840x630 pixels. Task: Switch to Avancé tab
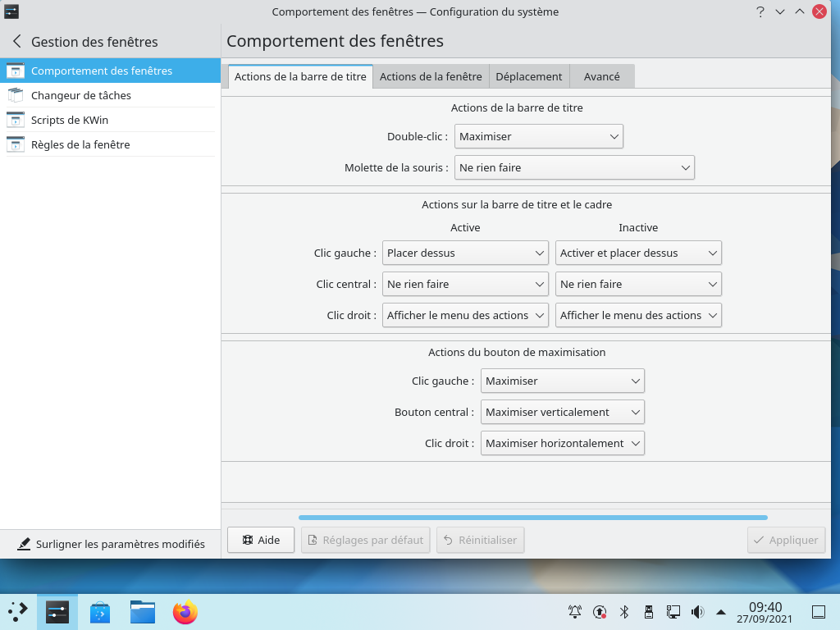(x=601, y=76)
